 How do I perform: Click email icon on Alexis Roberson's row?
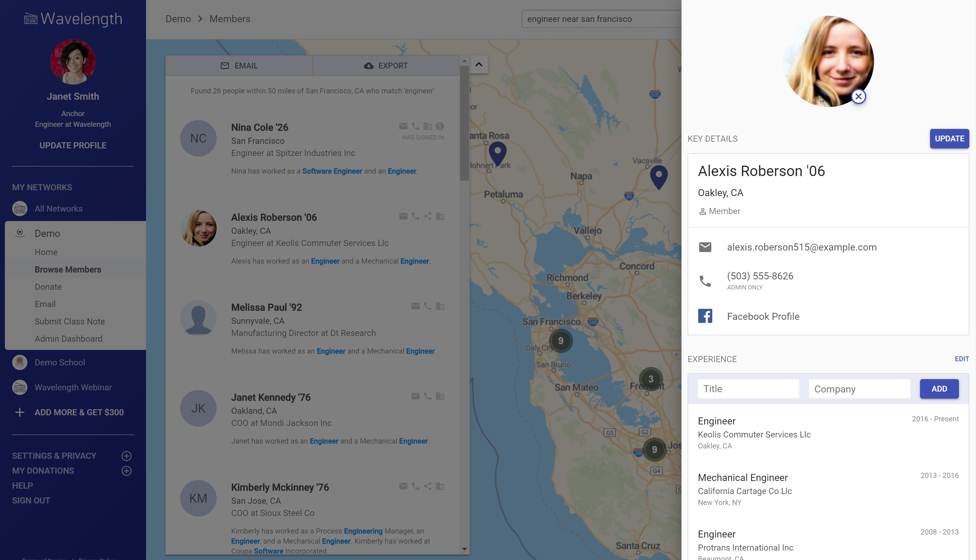403,216
